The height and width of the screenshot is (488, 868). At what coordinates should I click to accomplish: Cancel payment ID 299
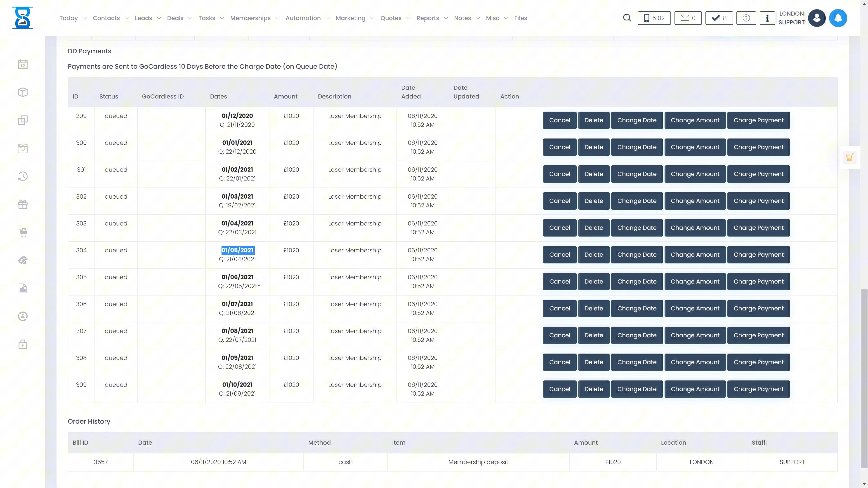(559, 120)
